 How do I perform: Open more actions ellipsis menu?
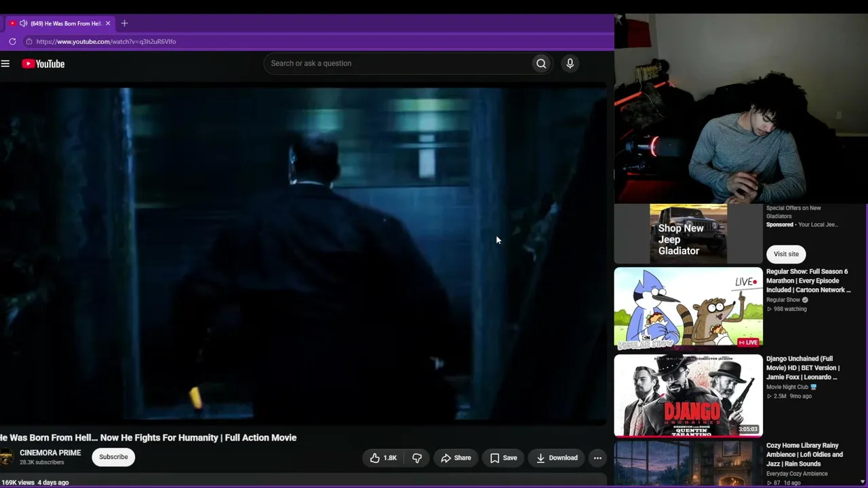tap(597, 458)
